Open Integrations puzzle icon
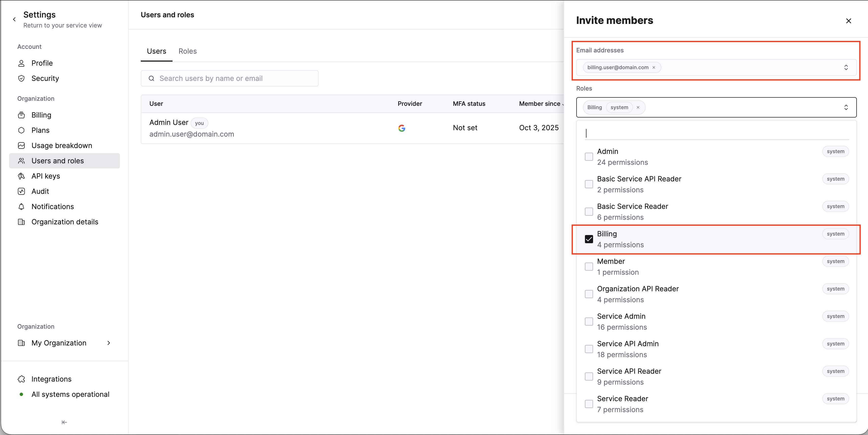The height and width of the screenshot is (435, 868). (21, 379)
